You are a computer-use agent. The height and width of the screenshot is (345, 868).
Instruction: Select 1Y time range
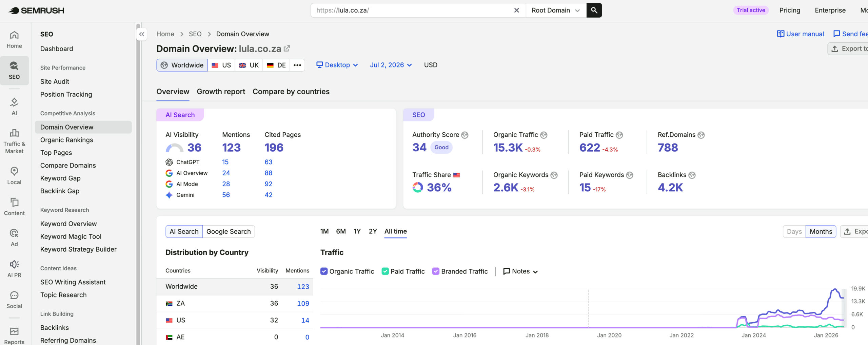pos(357,231)
